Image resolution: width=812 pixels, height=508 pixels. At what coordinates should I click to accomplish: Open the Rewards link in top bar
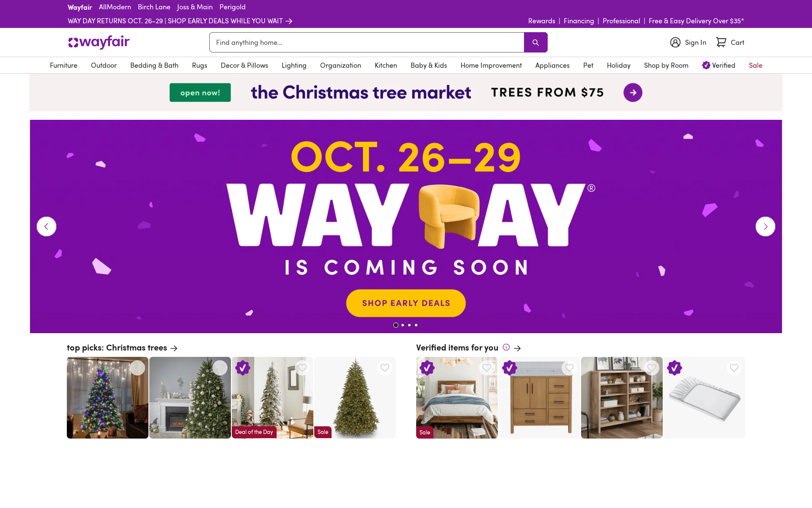coord(541,21)
